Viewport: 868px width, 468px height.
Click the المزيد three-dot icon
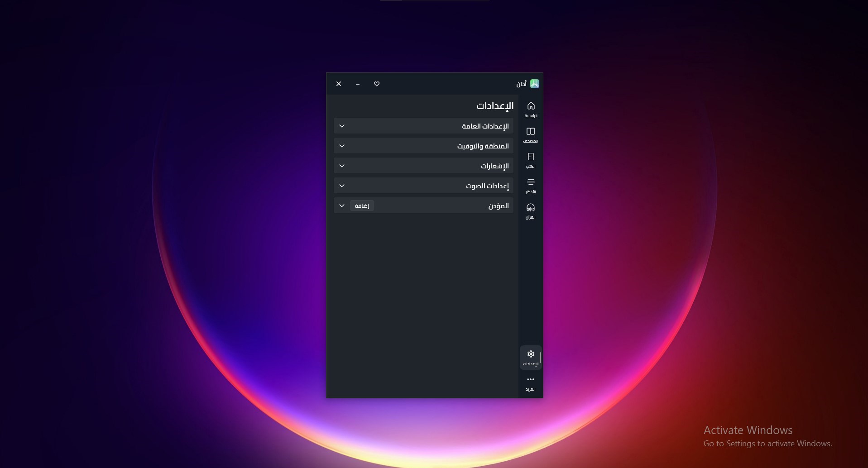[531, 379]
